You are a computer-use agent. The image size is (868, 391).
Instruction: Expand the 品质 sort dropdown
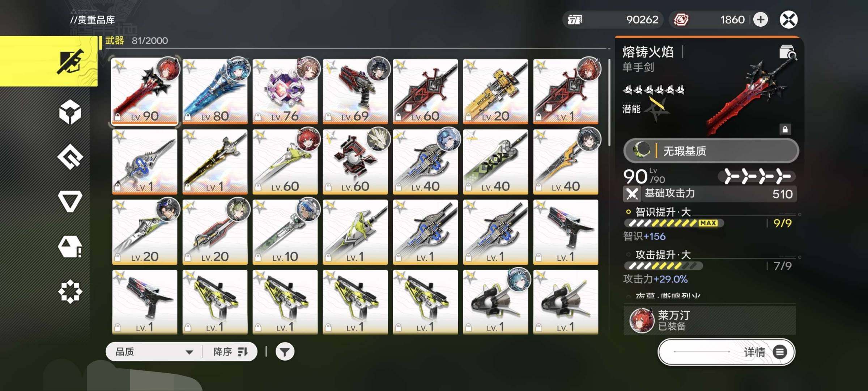click(154, 352)
